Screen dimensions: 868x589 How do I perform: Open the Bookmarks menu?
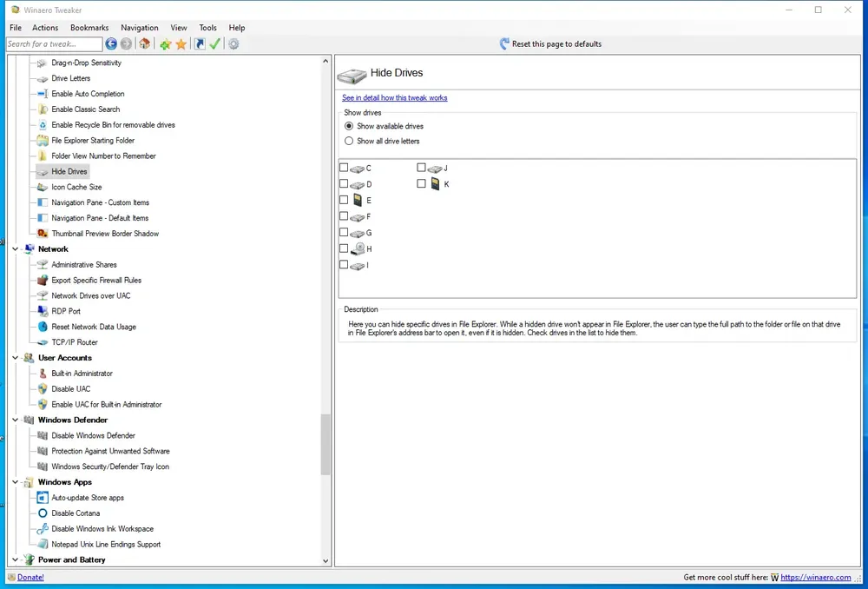coord(89,28)
